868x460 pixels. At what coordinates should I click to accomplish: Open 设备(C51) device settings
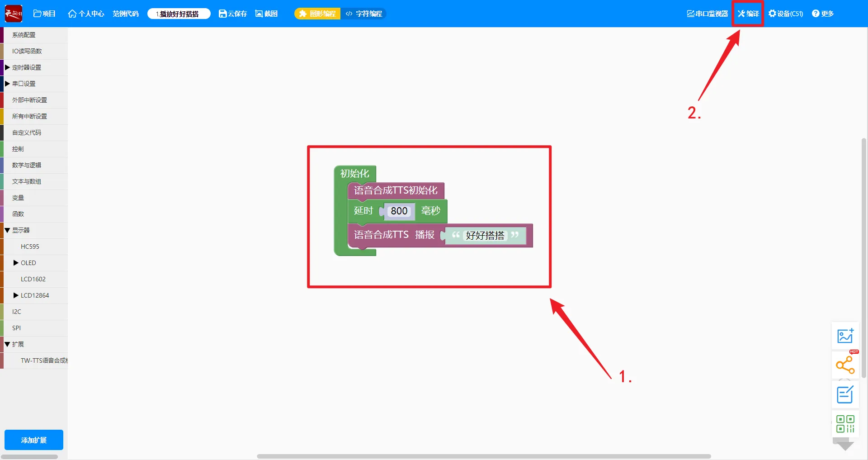tap(786, 14)
